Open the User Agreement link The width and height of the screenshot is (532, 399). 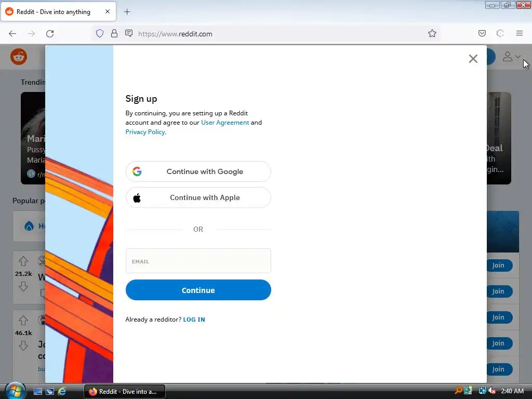point(225,123)
